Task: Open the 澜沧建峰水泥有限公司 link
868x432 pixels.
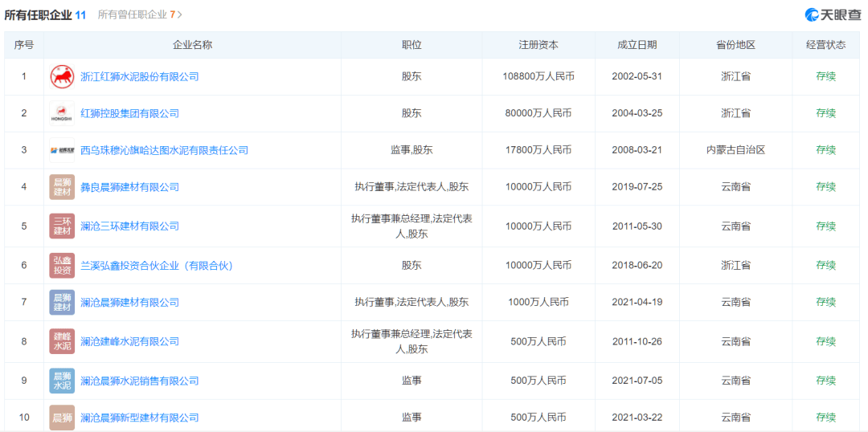Action: [129, 341]
